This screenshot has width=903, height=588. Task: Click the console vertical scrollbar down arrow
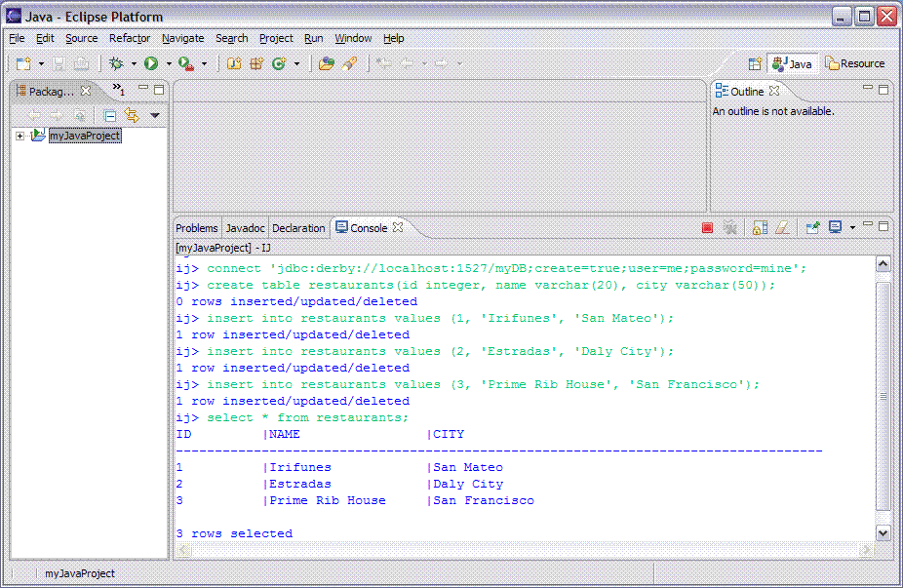tap(883, 533)
